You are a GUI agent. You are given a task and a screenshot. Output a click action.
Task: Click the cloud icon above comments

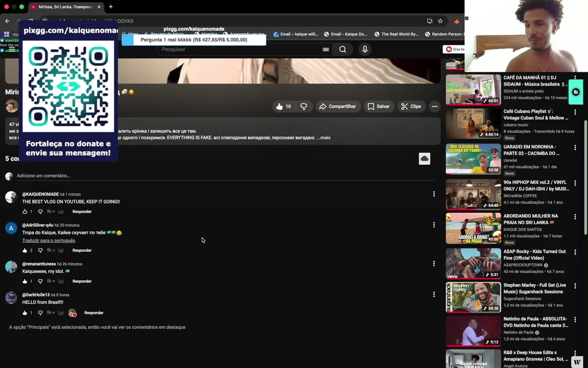pos(425,159)
